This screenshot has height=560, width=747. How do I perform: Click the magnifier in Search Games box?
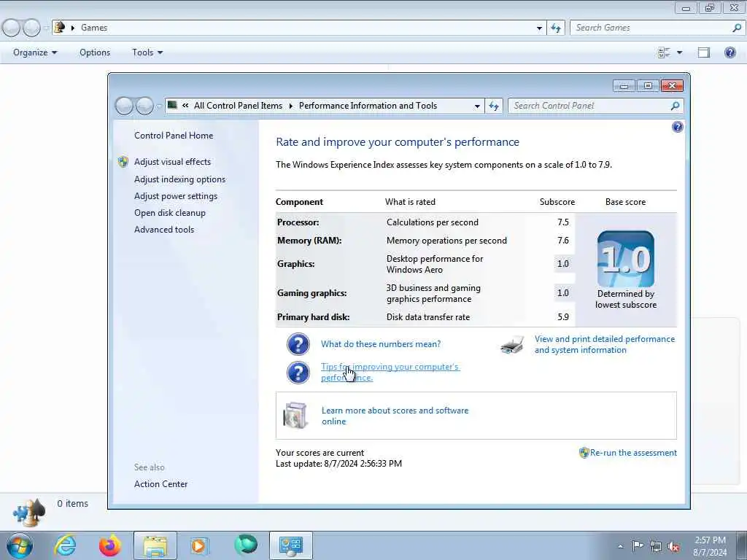[x=737, y=28]
